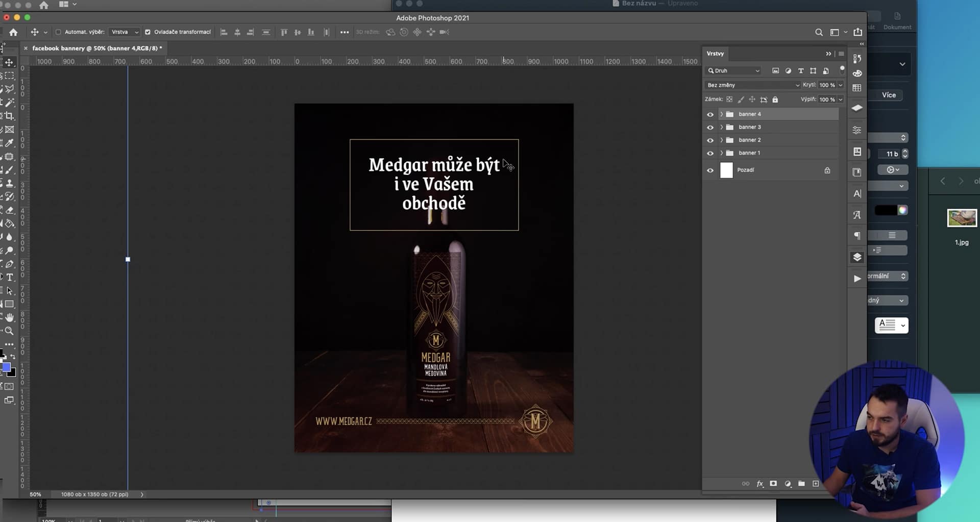The height and width of the screenshot is (522, 980).
Task: Open the Adjustments sliders panel icon
Action: [x=857, y=130]
